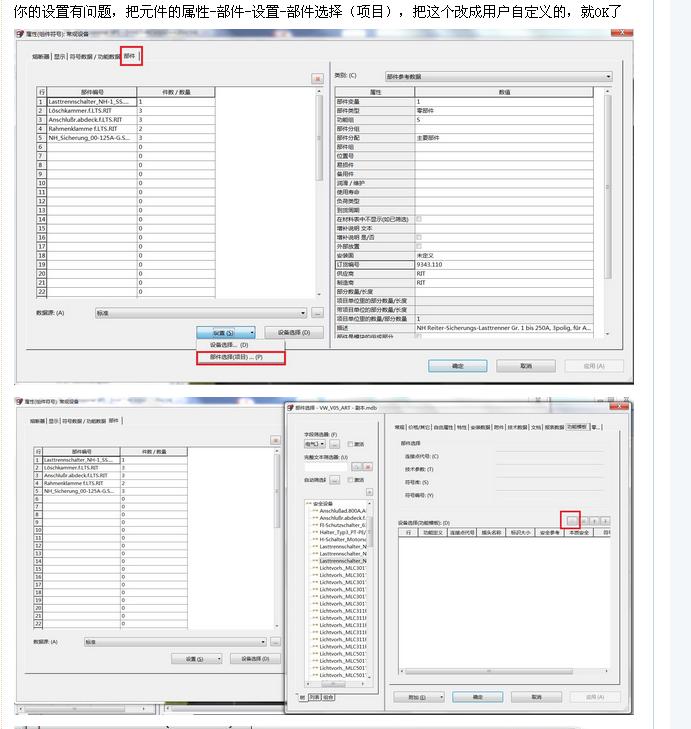Viewport: 691px width, 729px height.
Task: Switch to the highlighted 部件 tab in the upper dialog
Action: (130, 56)
